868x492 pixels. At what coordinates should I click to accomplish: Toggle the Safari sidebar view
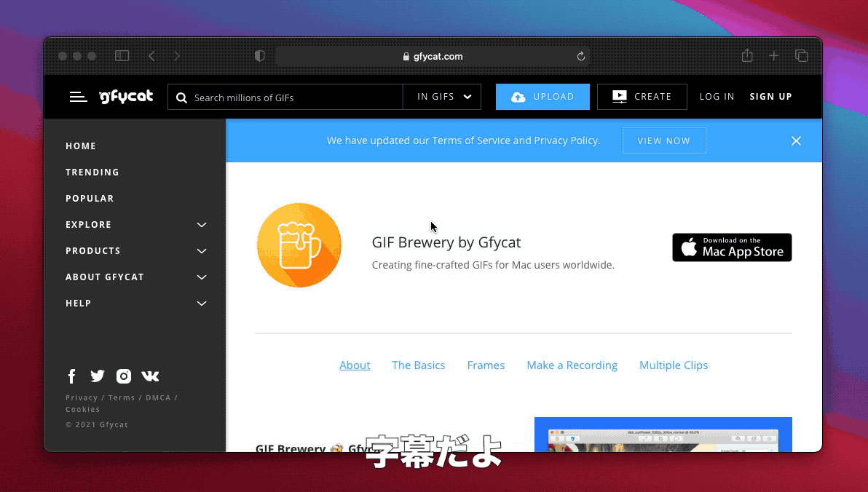pos(122,55)
